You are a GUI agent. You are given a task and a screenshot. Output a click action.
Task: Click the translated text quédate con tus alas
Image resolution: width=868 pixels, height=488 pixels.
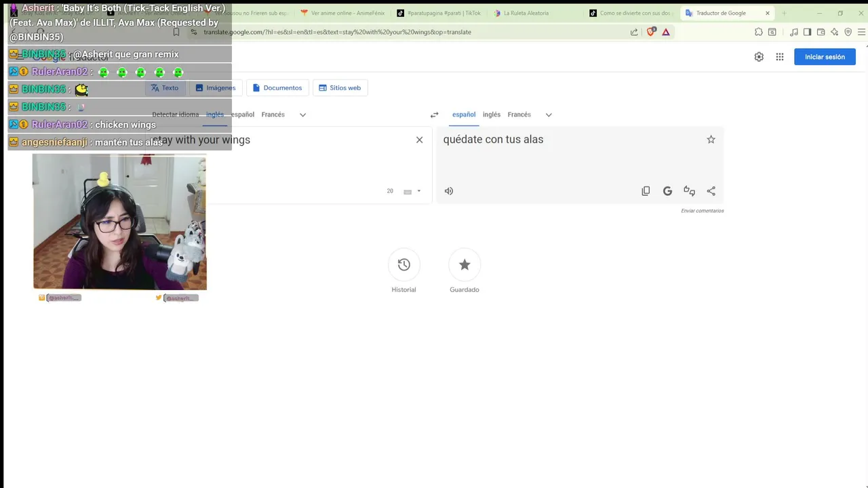(x=493, y=140)
